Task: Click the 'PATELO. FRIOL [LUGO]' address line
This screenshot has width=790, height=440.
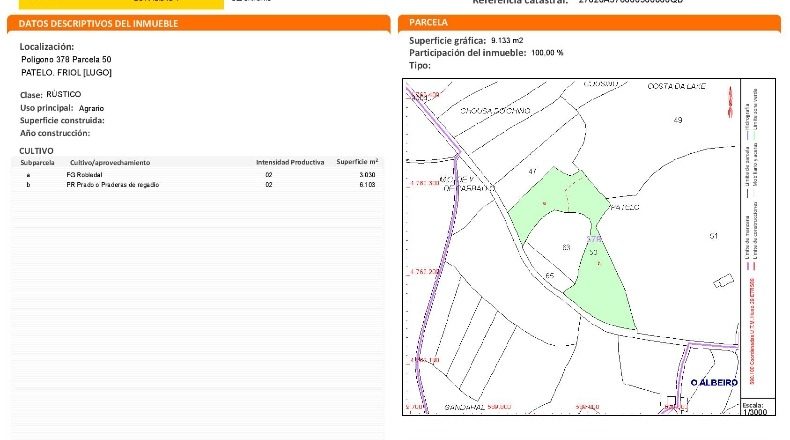Action: [66, 73]
